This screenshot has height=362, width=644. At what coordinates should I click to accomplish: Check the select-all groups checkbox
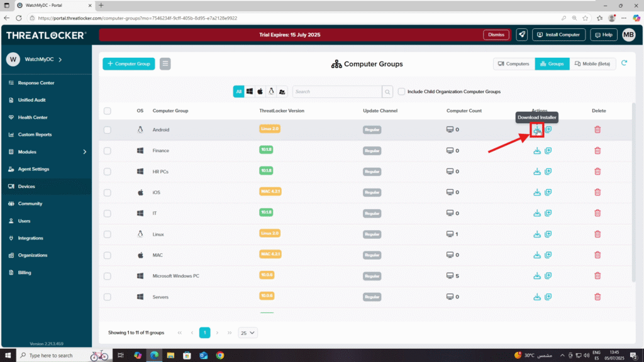tap(107, 111)
